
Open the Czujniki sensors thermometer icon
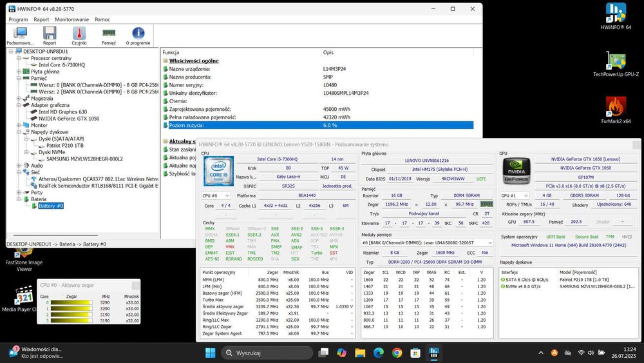tap(79, 35)
